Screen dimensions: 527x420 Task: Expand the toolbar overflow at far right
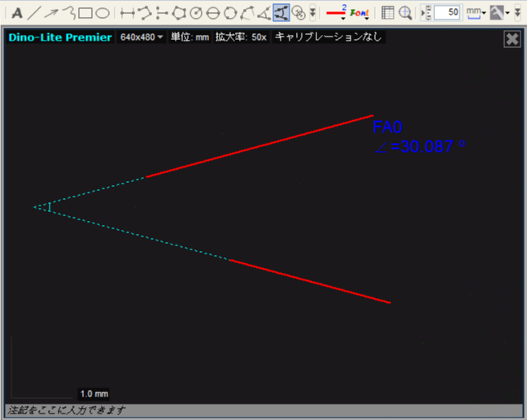tap(517, 13)
